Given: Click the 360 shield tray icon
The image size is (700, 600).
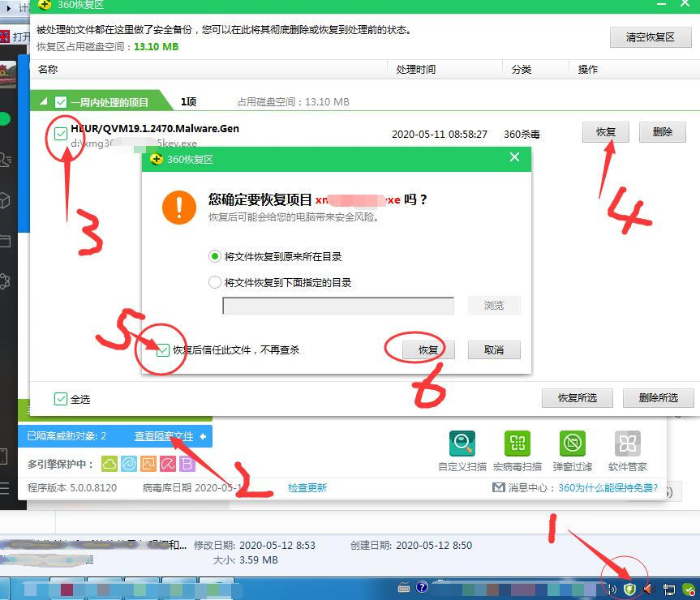Looking at the screenshot, I should pyautogui.click(x=629, y=589).
